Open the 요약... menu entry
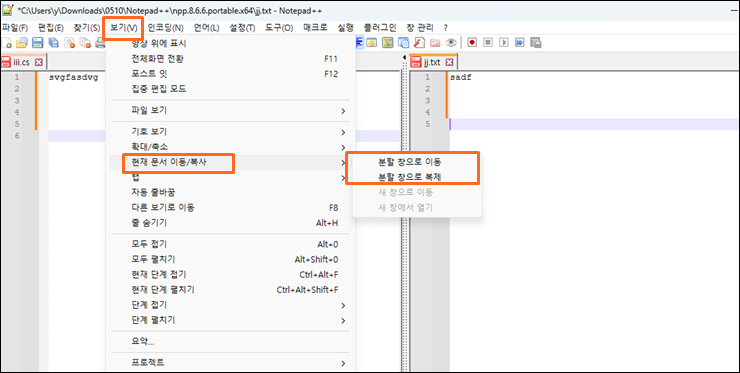 (x=230, y=341)
